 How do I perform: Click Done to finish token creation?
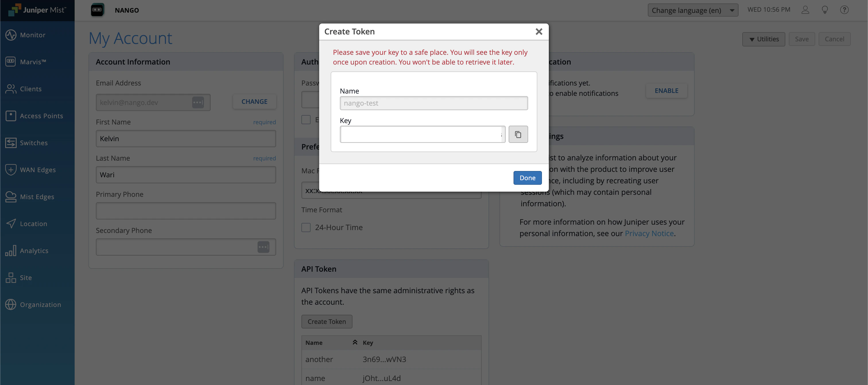527,178
